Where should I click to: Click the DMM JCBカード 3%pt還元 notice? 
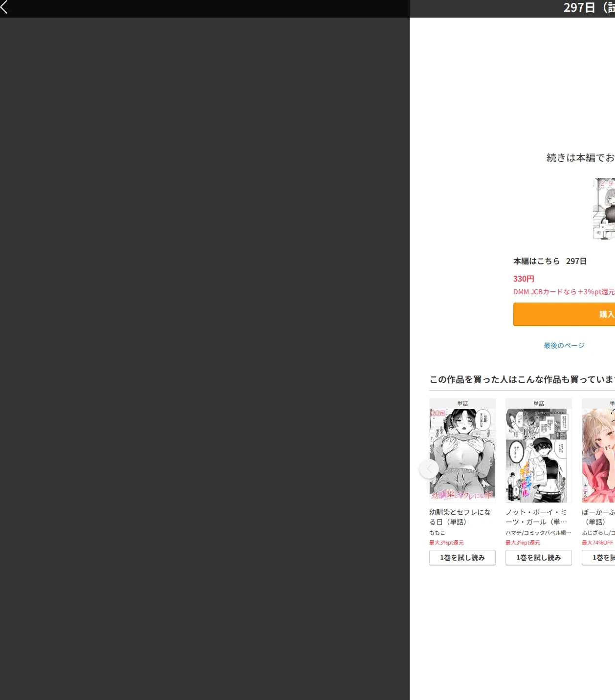coord(564,292)
